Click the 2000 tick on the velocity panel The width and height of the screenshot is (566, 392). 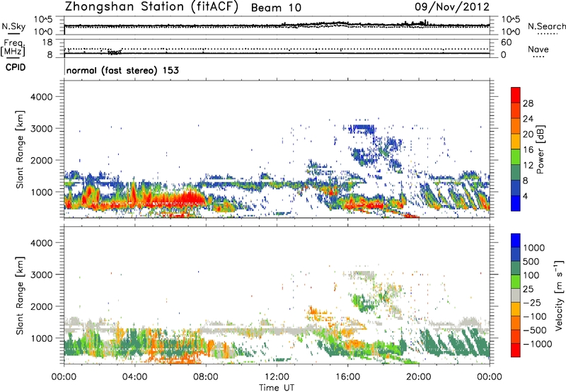(41, 306)
